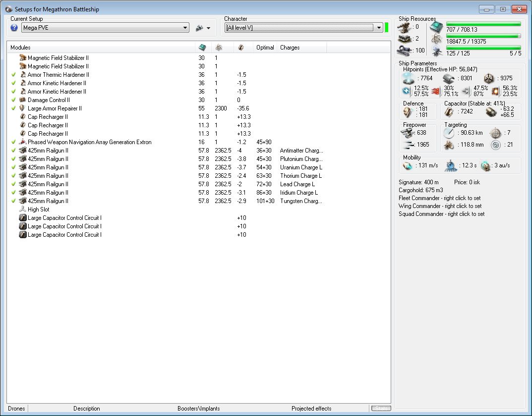Click Squad Commander right click to set
Screen dimensions: 532x416
coord(441,214)
